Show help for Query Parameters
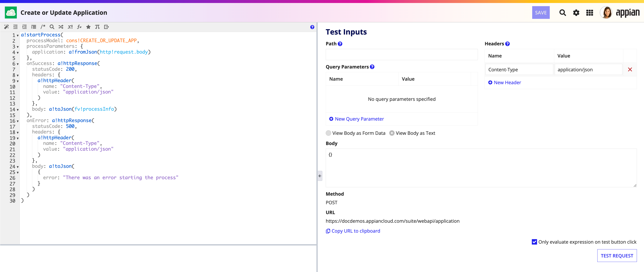Image resolution: width=644 pixels, height=272 pixels. (372, 67)
